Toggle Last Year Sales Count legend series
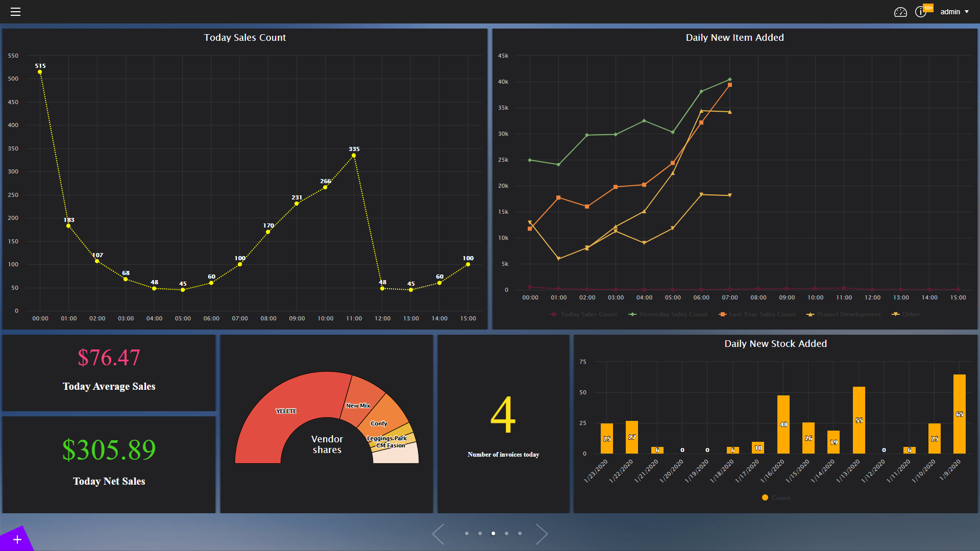Screen dimensions: 980x551 click(x=757, y=314)
